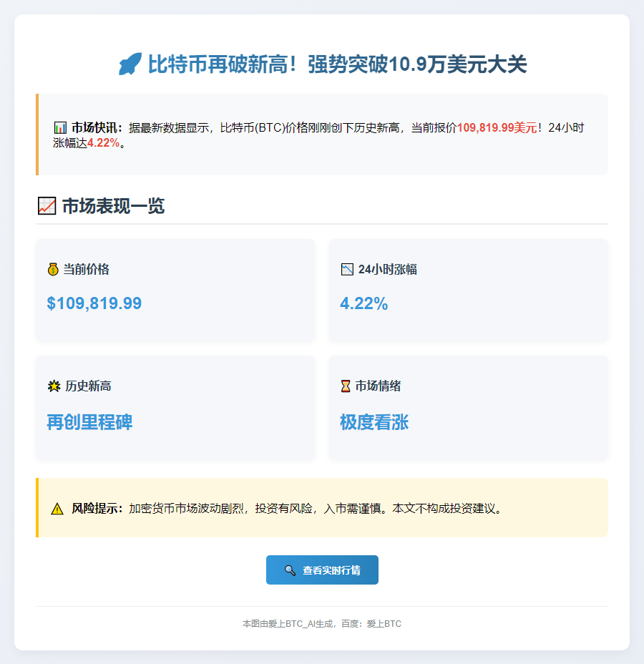This screenshot has height=664, width=644.
Task: Click the rocket icon in the headline
Action: [x=130, y=64]
